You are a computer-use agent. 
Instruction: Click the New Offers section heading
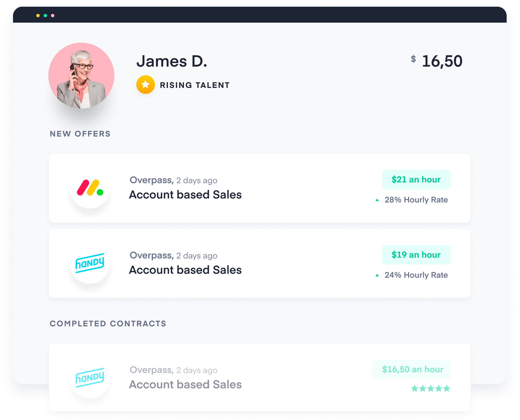coord(80,134)
